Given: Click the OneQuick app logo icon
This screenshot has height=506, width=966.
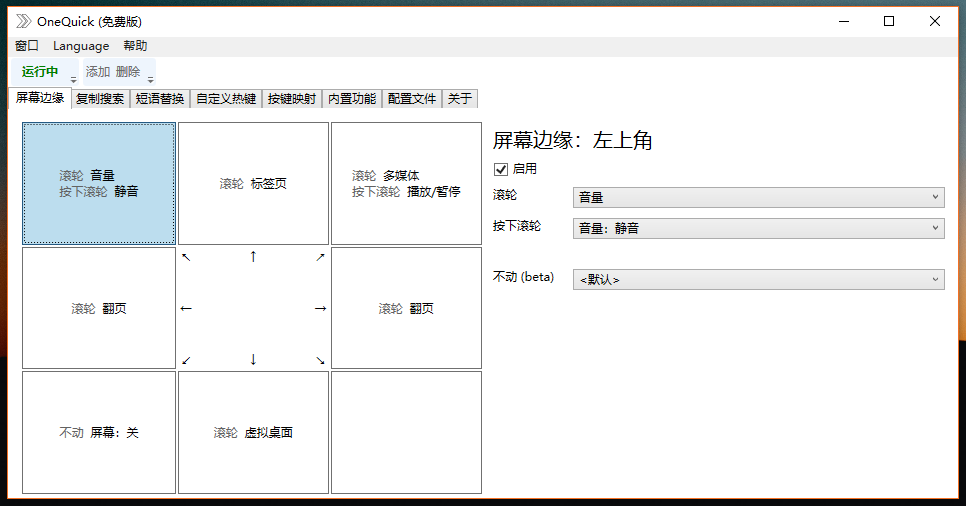Looking at the screenshot, I should tap(22, 21).
